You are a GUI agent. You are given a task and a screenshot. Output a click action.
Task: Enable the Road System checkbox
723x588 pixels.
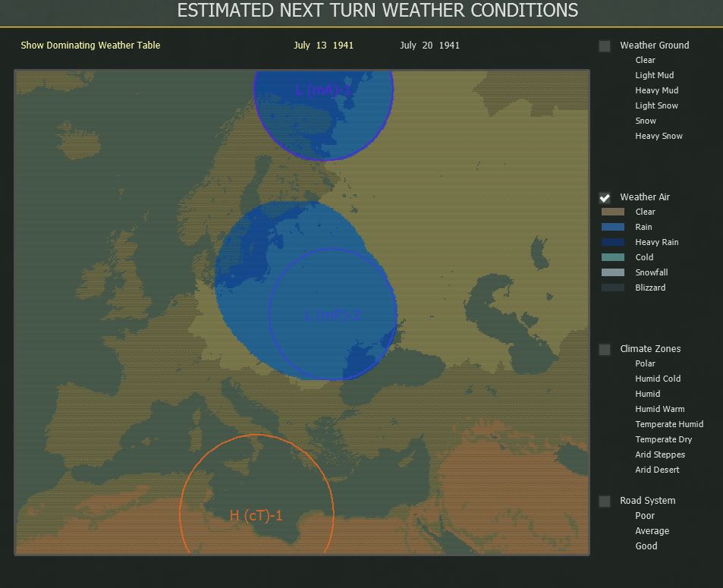click(x=605, y=501)
